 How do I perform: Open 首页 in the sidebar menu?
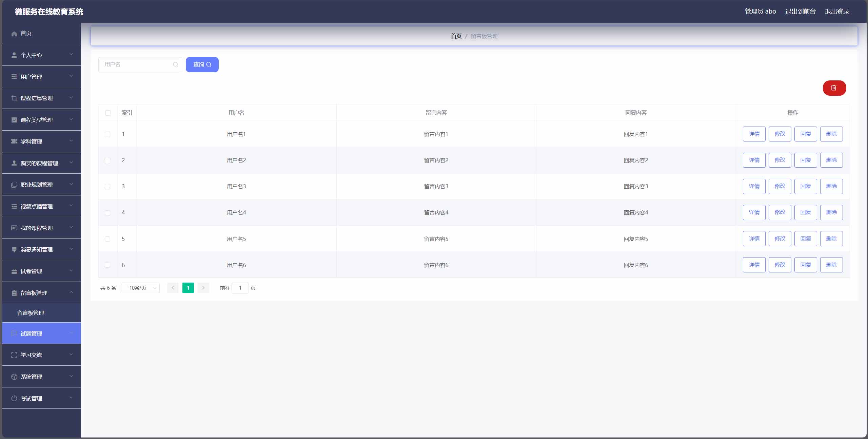(41, 33)
